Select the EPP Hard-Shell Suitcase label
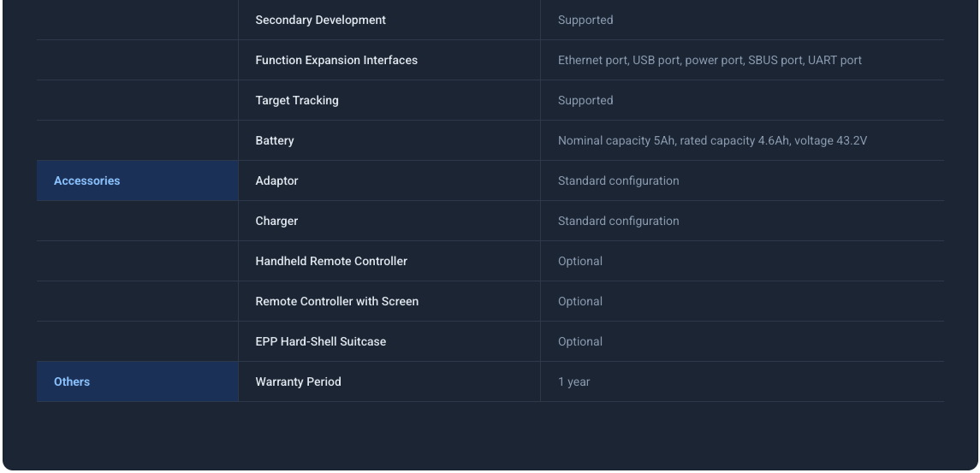Image resolution: width=980 pixels, height=473 pixels. 321,341
